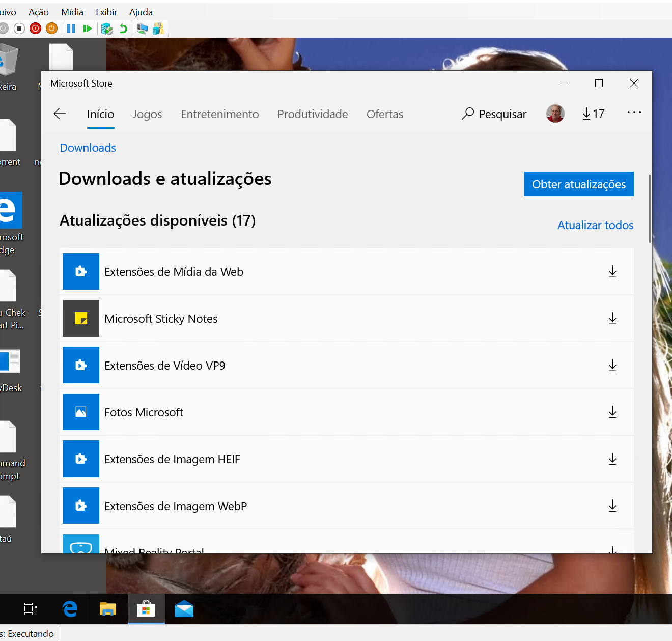Switch to the Jogos tab

[x=147, y=114]
